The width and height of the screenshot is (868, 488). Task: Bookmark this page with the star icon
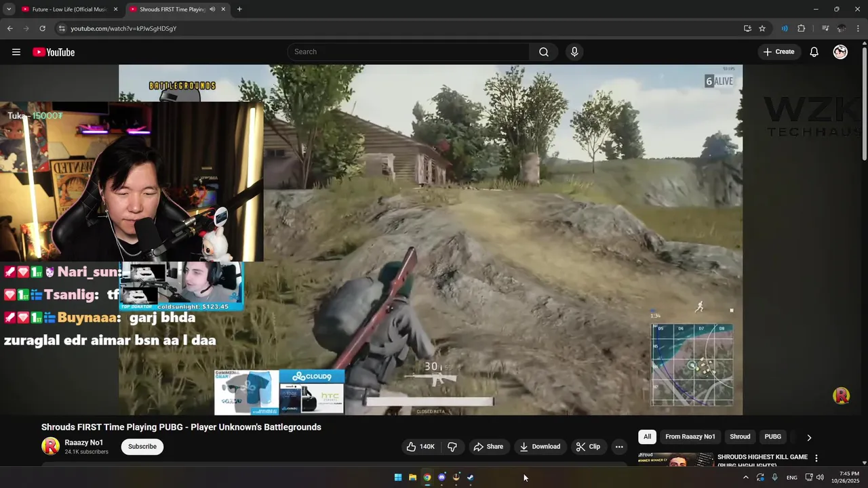762,28
